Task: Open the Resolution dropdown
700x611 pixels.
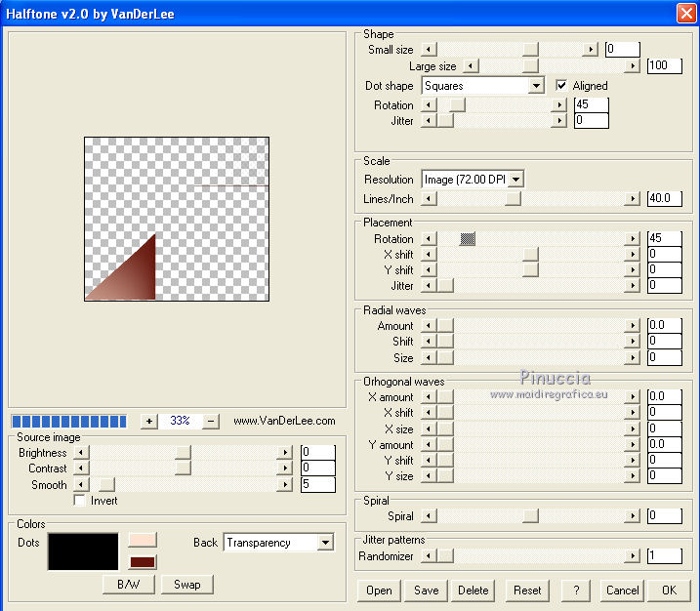Action: (x=516, y=180)
